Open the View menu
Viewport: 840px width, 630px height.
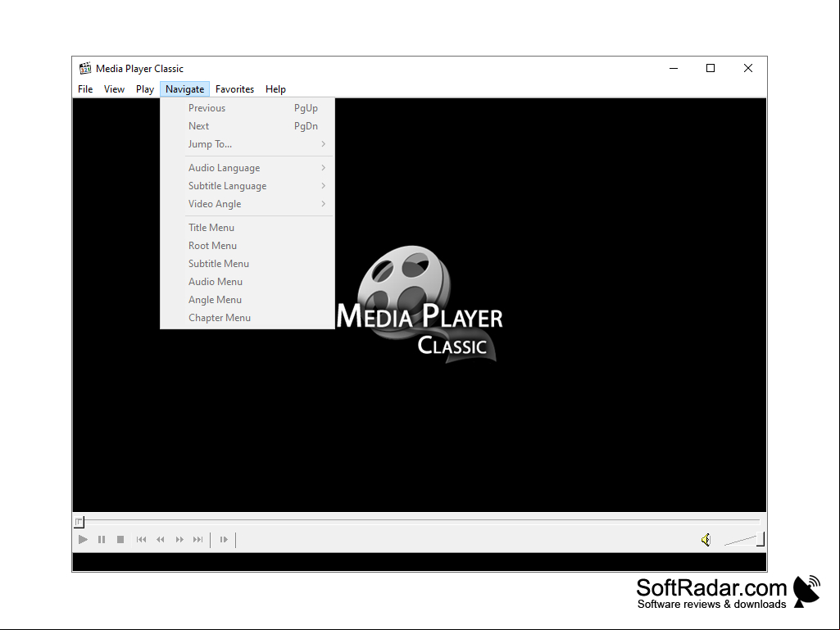(114, 89)
